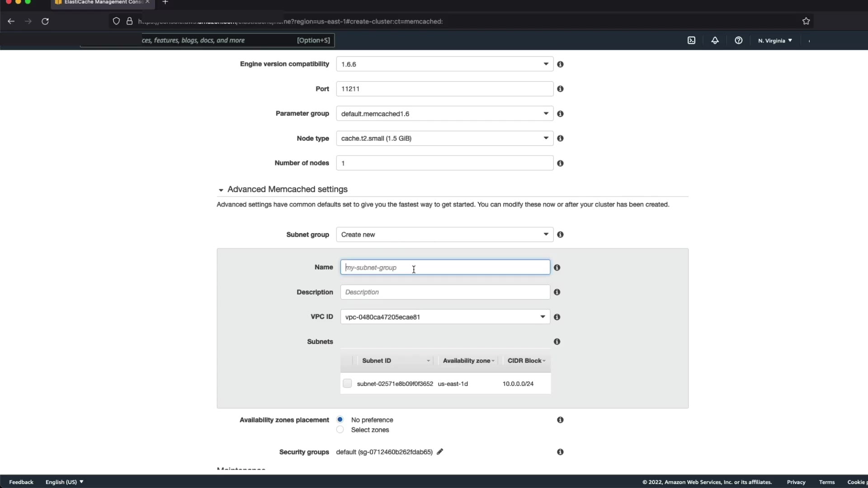The height and width of the screenshot is (488, 868).
Task: Open the help question mark icon
Action: coord(738,40)
